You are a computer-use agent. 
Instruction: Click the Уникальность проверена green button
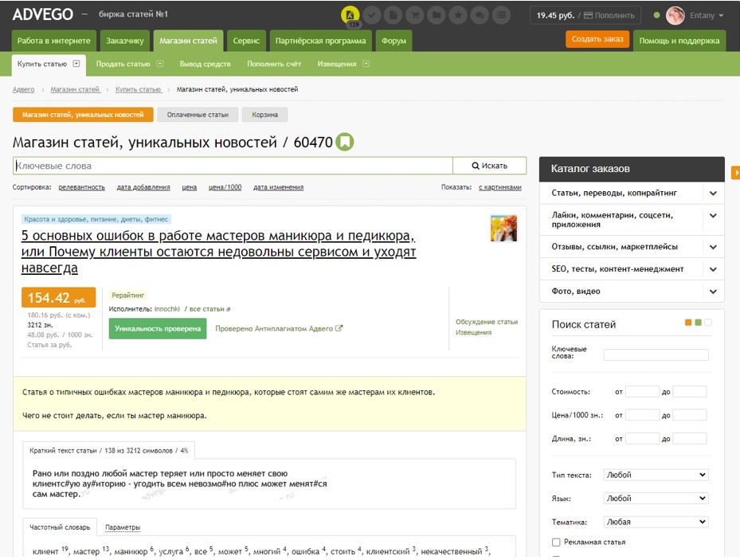pos(158,328)
